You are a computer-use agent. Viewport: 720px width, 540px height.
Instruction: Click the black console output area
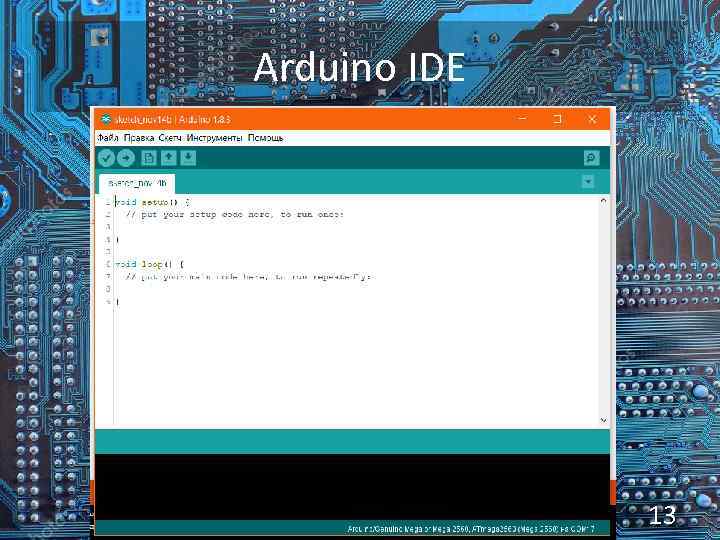352,487
